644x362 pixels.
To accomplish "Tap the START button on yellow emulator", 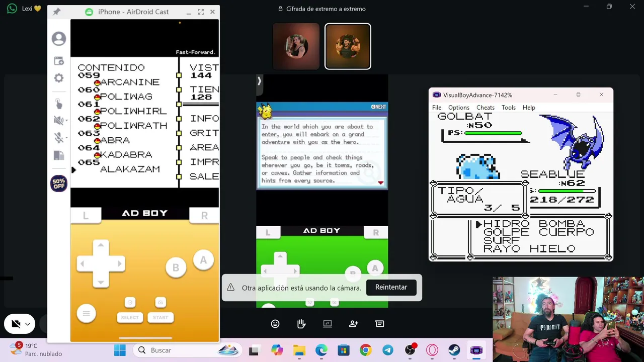I will 160,317.
